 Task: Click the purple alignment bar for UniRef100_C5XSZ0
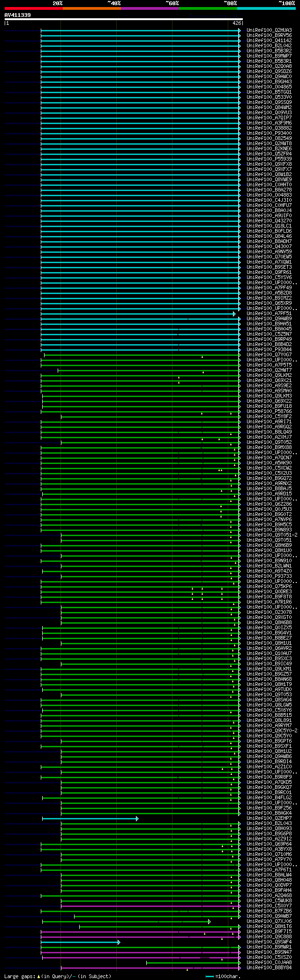pos(142,958)
